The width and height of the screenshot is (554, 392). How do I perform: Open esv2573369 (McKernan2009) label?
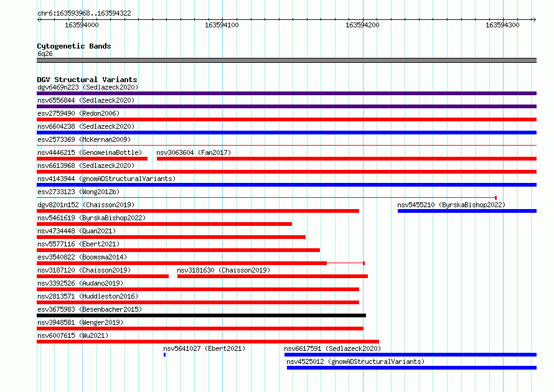tap(84, 139)
